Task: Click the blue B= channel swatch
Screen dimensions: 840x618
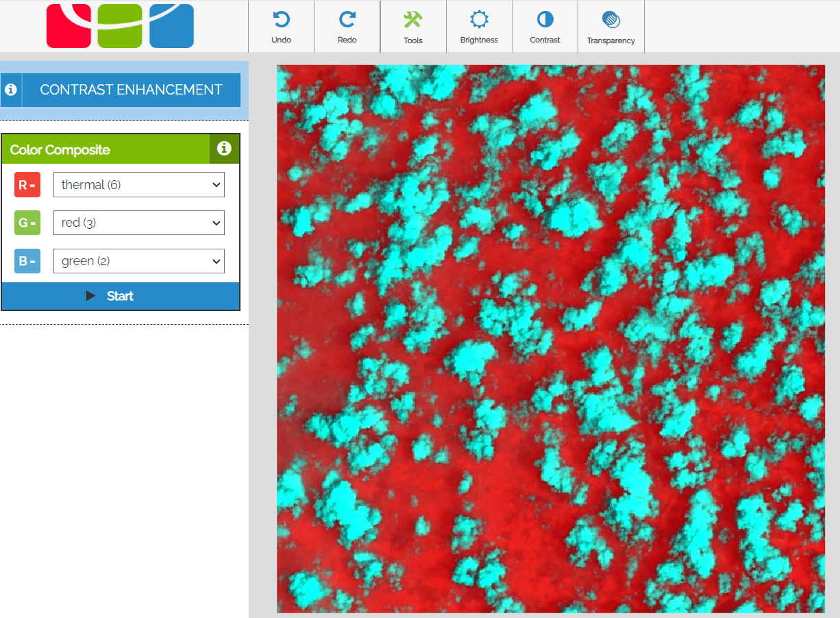Action: (27, 261)
